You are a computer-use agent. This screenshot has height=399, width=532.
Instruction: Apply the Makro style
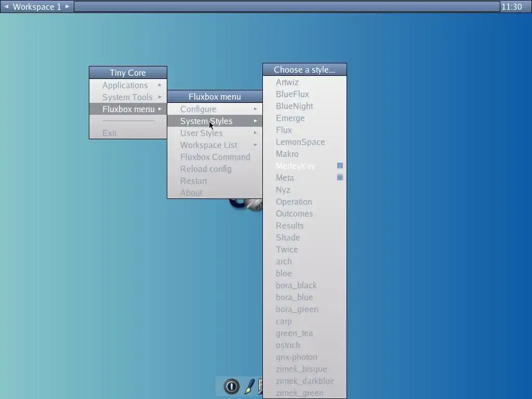click(x=304, y=154)
